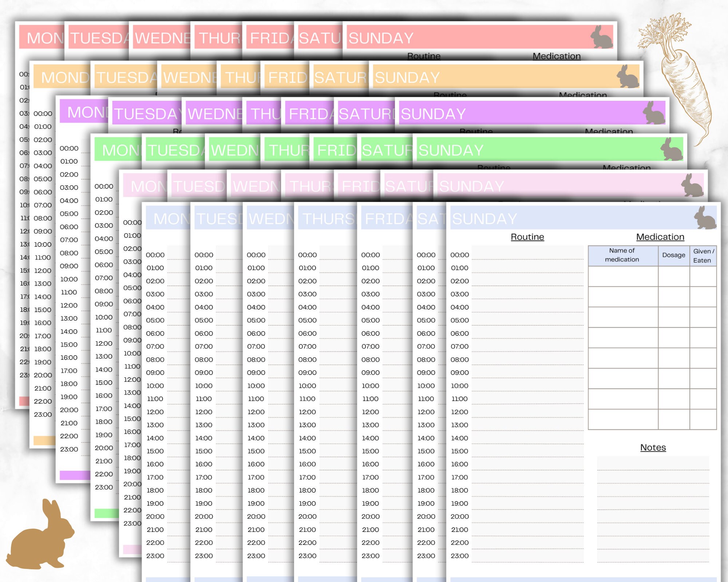Click the green color bar at the page bottom

tap(106, 513)
